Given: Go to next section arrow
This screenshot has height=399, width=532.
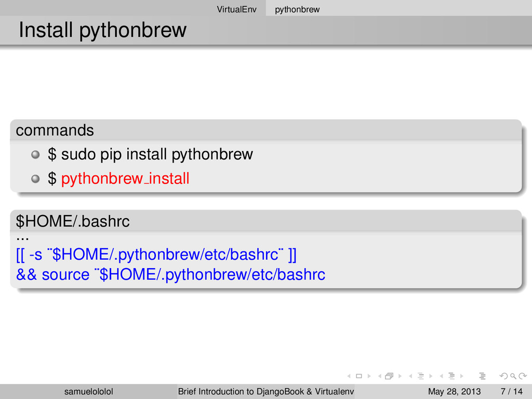Looking at the screenshot, I should pos(462,376).
